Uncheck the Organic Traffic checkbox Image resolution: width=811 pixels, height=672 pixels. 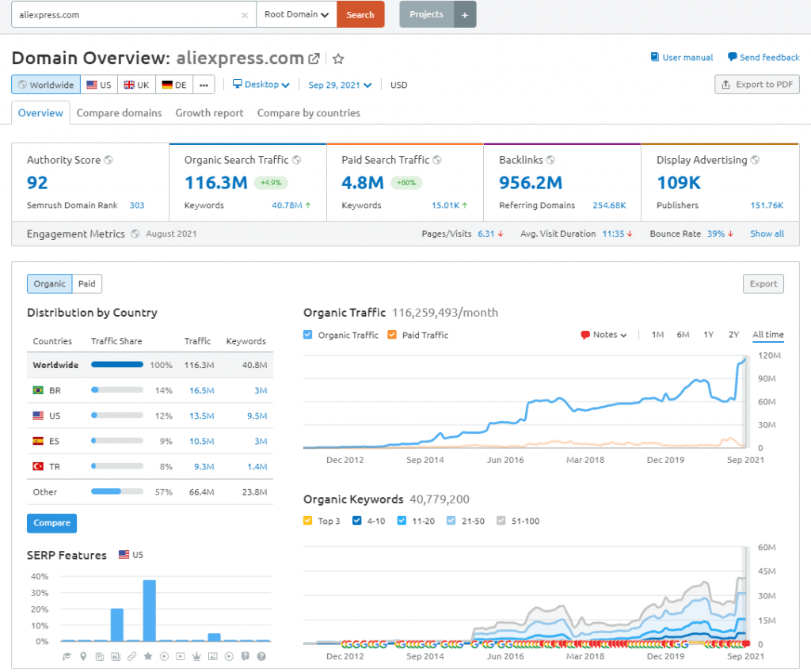click(x=308, y=335)
